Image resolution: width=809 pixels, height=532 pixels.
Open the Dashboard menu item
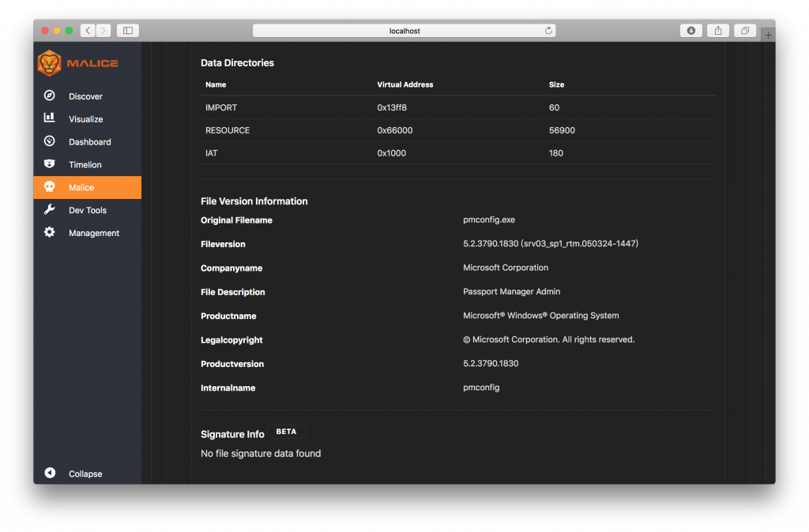click(x=90, y=142)
